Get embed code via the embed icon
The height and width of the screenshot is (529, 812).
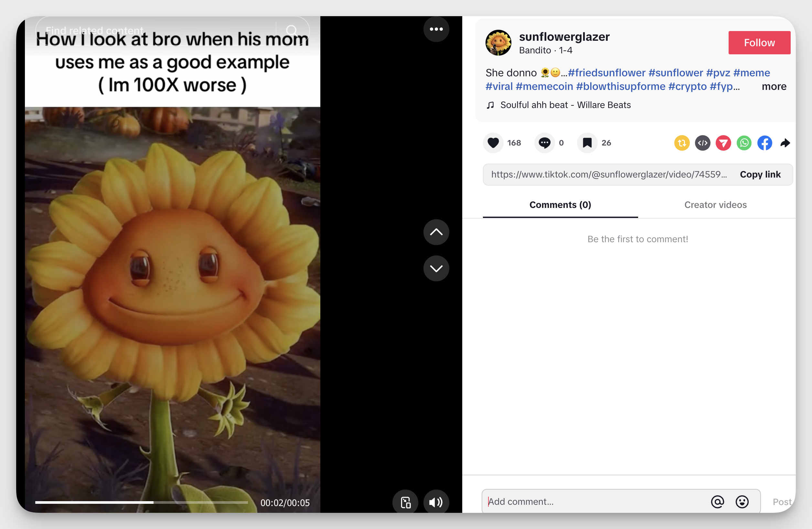coord(702,143)
